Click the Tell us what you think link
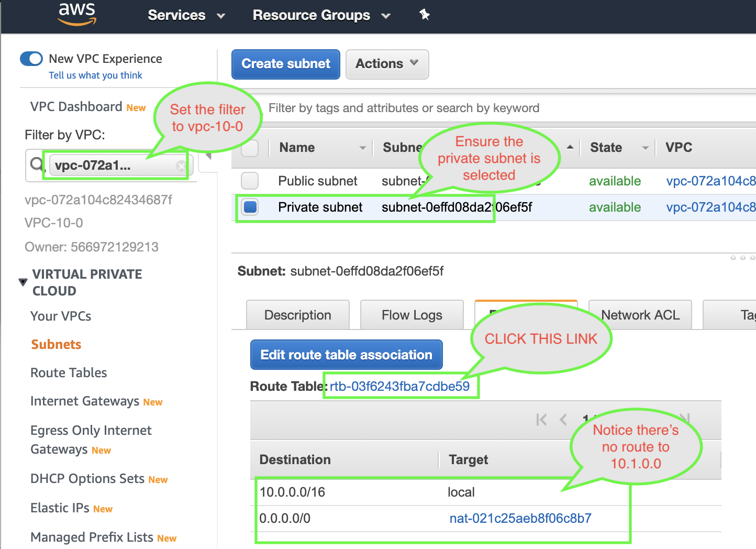Viewport: 756px width, 549px height. pos(95,75)
